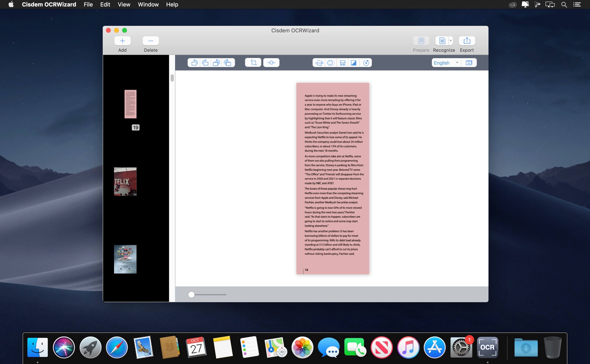Open Launchpad rocket icon in Dock
Image resolution: width=590 pixels, height=364 pixels.
point(90,347)
